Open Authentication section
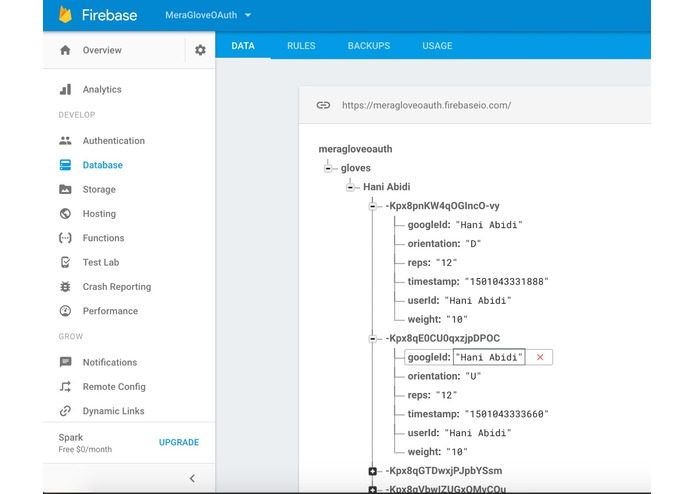The image size is (695, 494). click(113, 140)
